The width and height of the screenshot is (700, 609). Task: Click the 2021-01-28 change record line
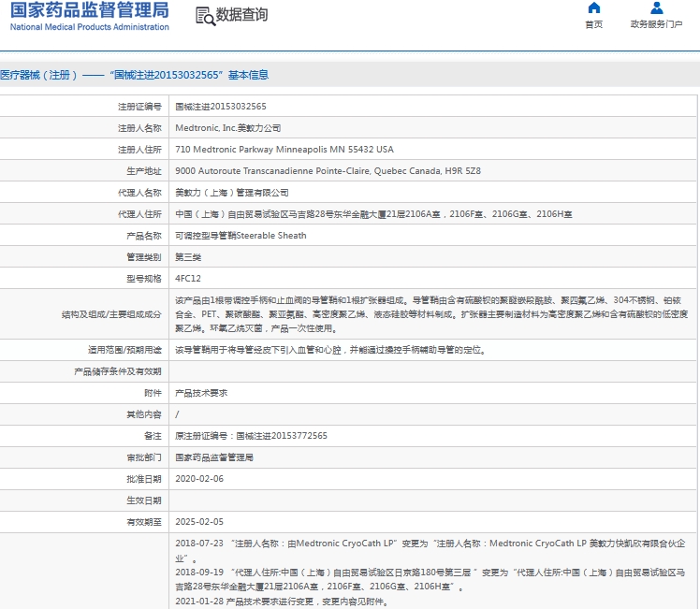(x=282, y=602)
